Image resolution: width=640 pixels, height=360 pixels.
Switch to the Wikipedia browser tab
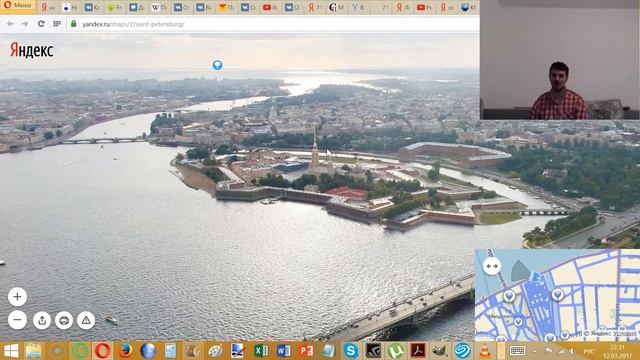tap(159, 7)
